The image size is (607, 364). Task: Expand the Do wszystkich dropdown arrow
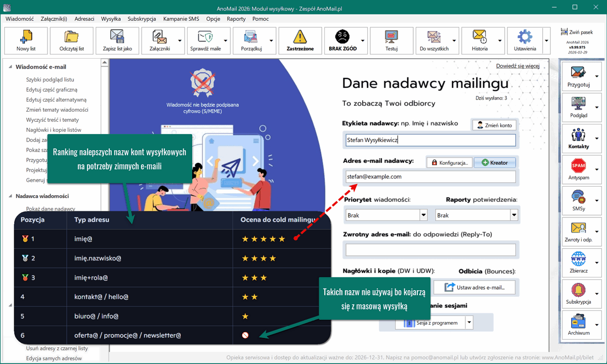point(454,40)
